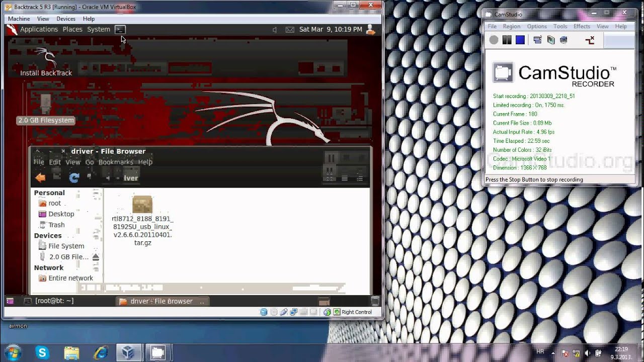Viewport: 644px width, 362px height.
Task: Open File Browser's Help menu
Action: pos(145,162)
